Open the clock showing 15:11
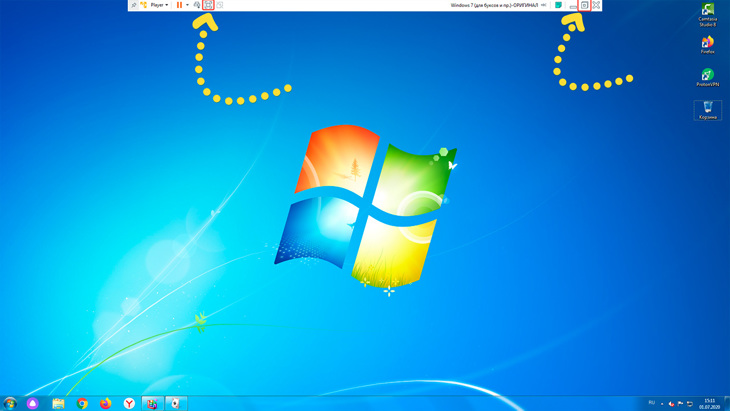Screen dimensions: 730x411 pyautogui.click(x=710, y=404)
